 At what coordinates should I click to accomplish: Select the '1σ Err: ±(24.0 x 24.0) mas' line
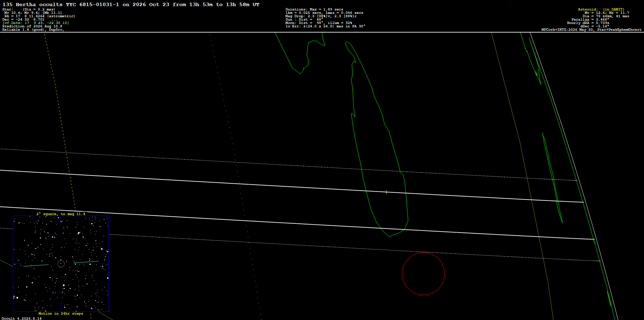[x=325, y=26]
